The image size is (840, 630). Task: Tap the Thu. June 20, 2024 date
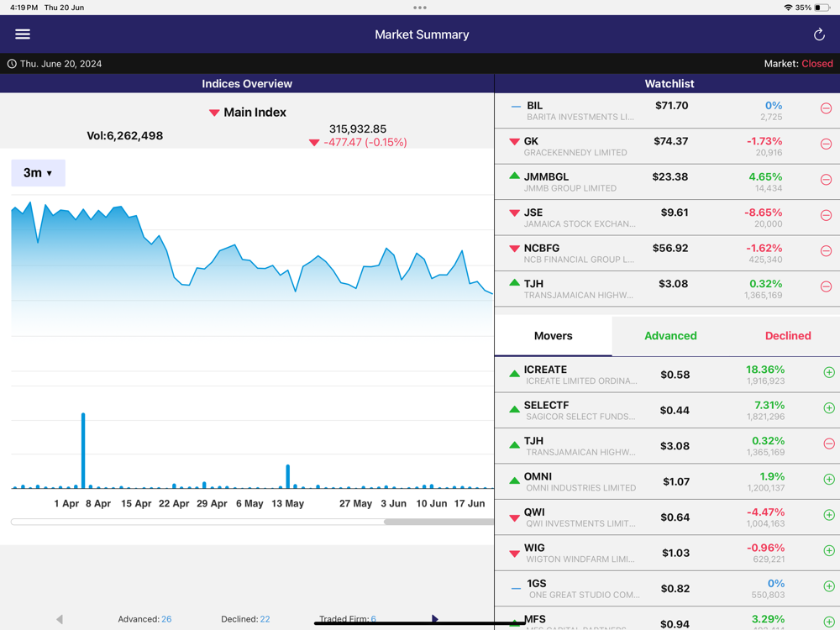pyautogui.click(x=60, y=64)
